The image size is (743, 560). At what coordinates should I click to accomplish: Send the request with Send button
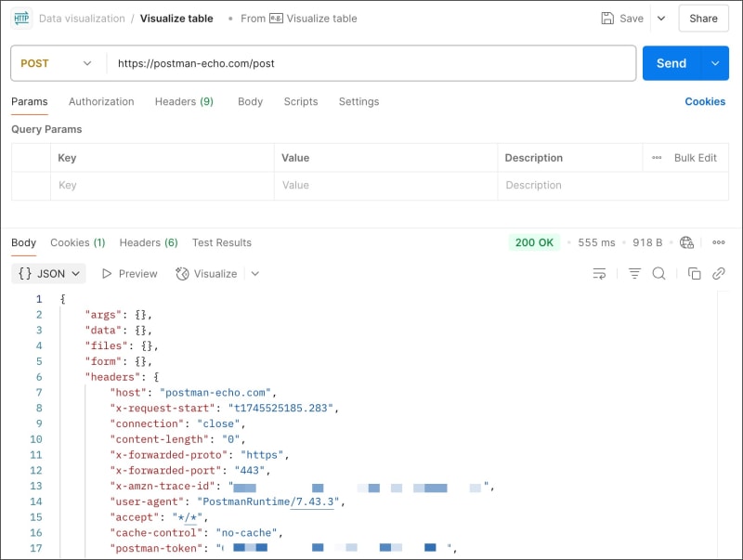click(671, 63)
